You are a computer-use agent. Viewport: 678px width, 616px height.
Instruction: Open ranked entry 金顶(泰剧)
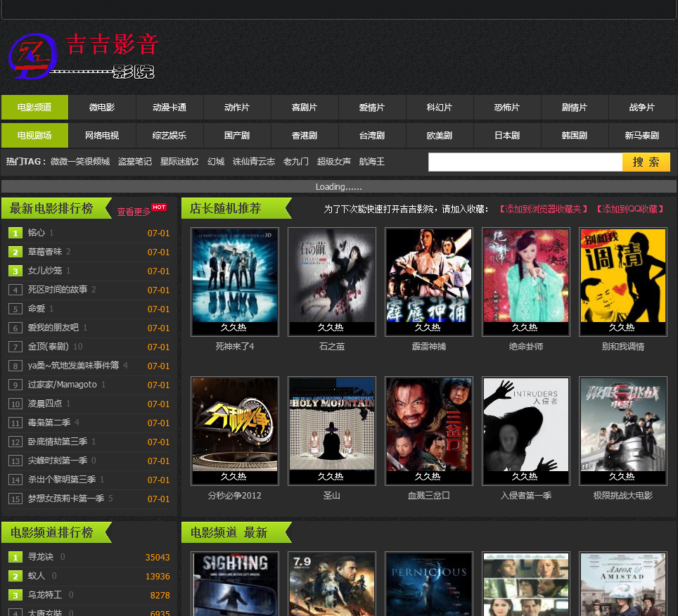pos(49,347)
